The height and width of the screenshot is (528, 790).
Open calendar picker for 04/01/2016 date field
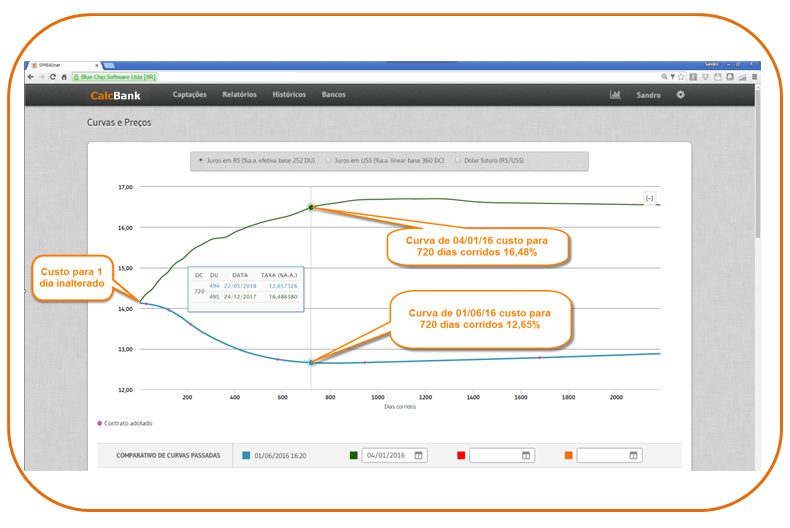click(419, 455)
